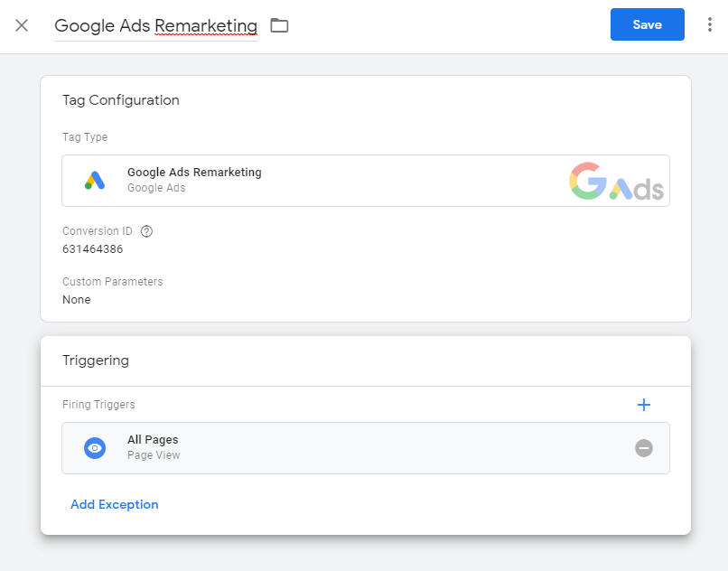Add a firing trigger with the plus icon
The image size is (728, 571).
644,405
